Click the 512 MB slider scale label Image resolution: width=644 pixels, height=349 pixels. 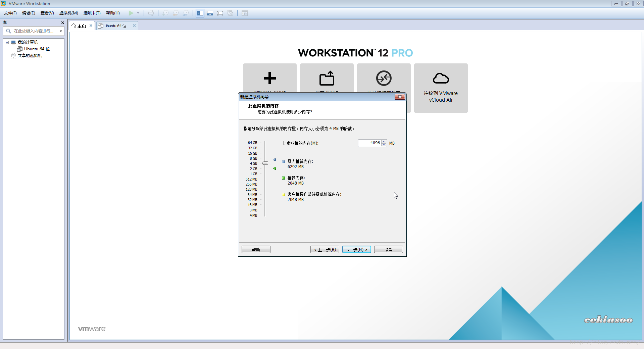click(x=251, y=179)
